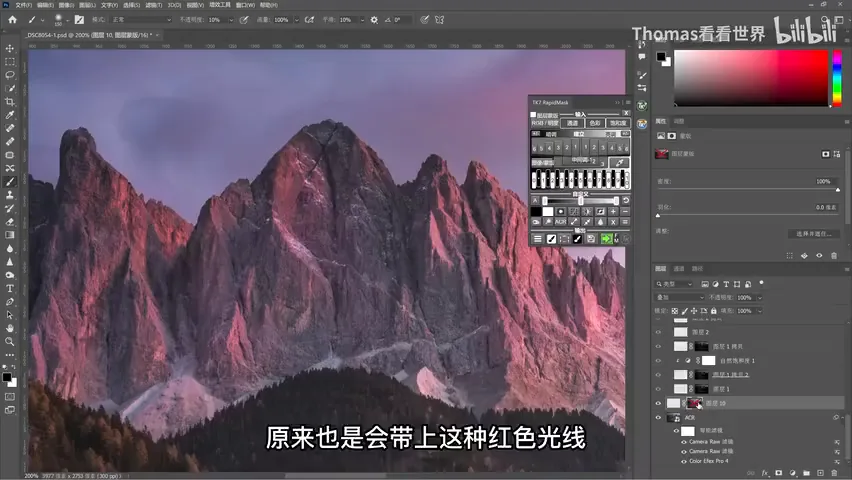Select the Pen tool
The height and width of the screenshot is (480, 852).
(x=10, y=302)
